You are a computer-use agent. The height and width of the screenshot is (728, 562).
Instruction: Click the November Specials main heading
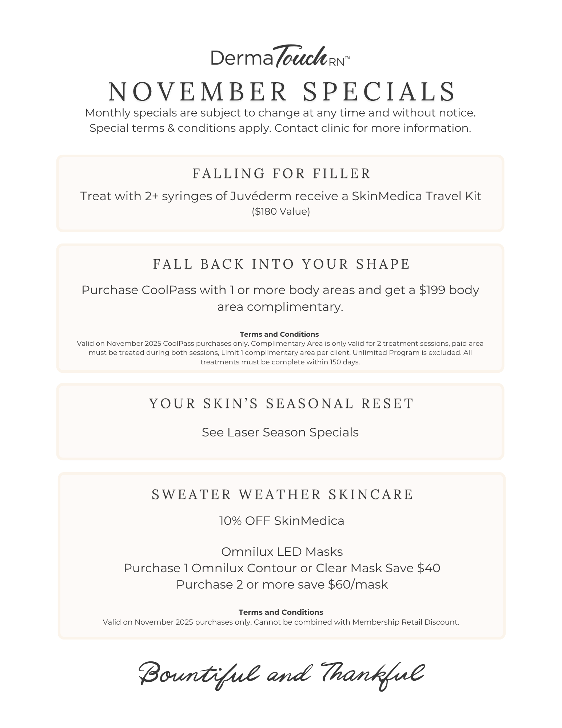tap(282, 91)
